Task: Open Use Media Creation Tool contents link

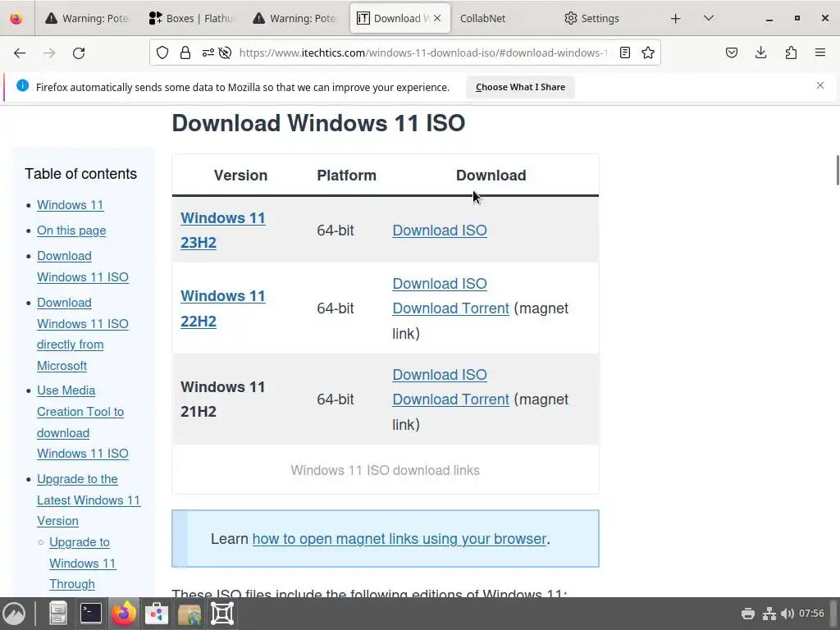Action: coord(83,422)
